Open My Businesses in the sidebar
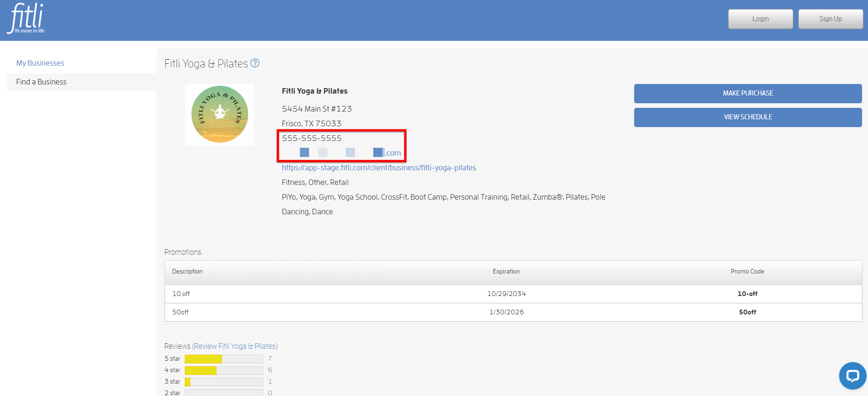The width and height of the screenshot is (868, 396). point(40,63)
